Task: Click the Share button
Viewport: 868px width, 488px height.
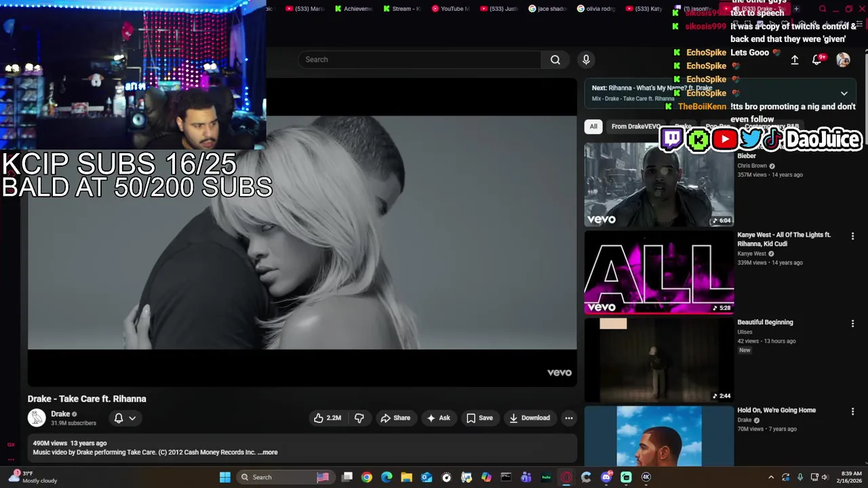Action: [x=395, y=418]
